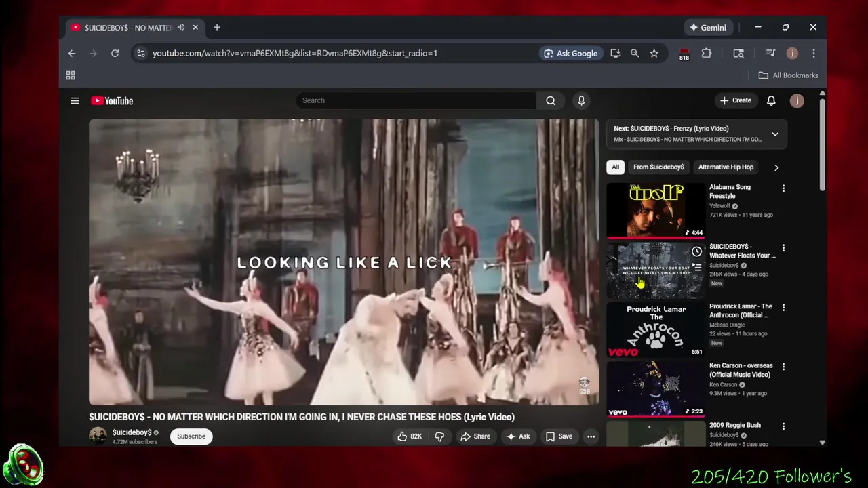Dislike the video
Screen dimensions: 868x488
[x=439, y=436]
